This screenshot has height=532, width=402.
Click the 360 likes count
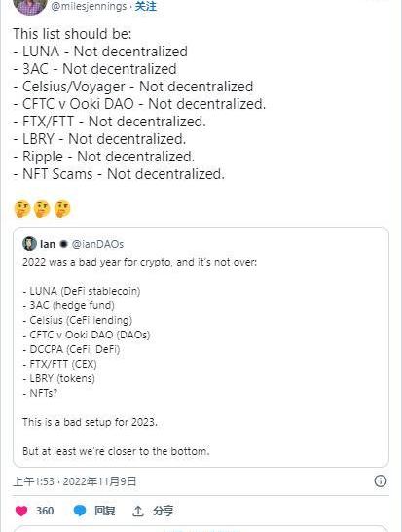(x=45, y=511)
